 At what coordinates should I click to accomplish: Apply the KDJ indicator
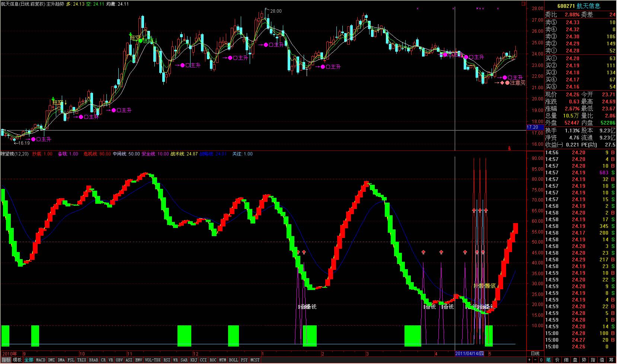[194, 360]
